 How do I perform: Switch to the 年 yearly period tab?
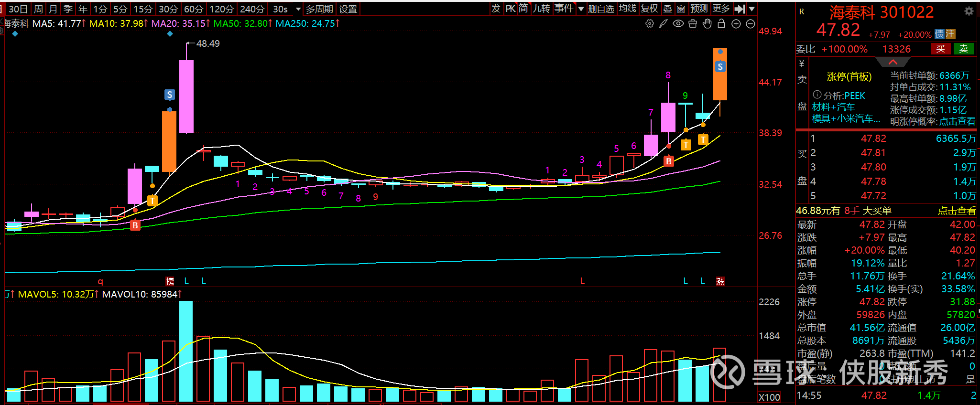(83, 9)
